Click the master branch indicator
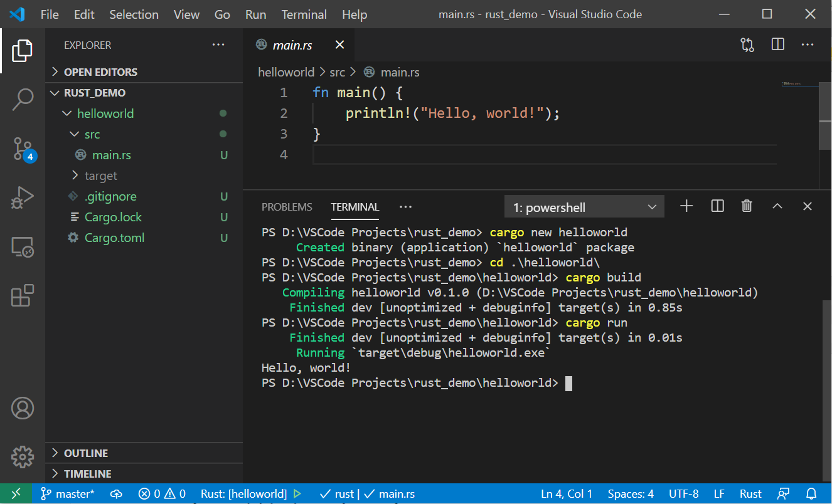The height and width of the screenshot is (504, 832). (68, 494)
